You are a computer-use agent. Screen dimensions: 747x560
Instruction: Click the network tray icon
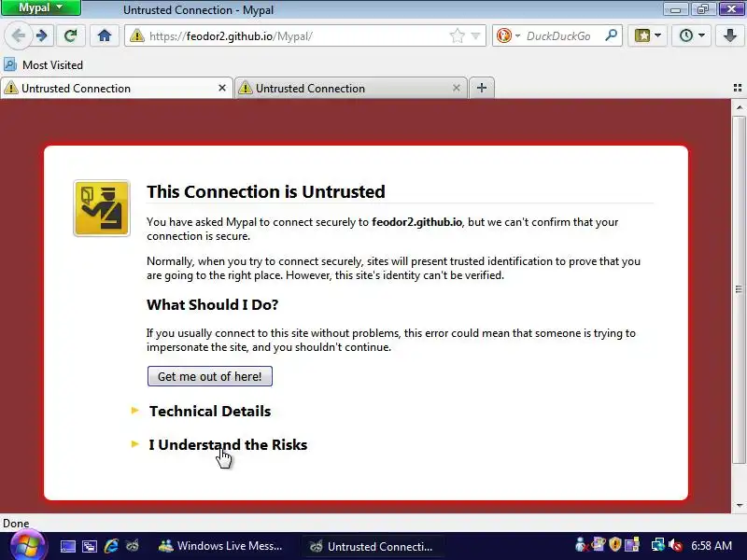pyautogui.click(x=658, y=544)
